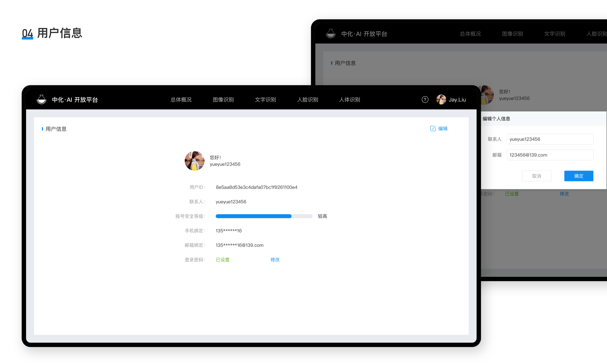The height and width of the screenshot is (364, 607).
Task: Open the Jay.Liu avatar in navbar
Action: pyautogui.click(x=441, y=100)
